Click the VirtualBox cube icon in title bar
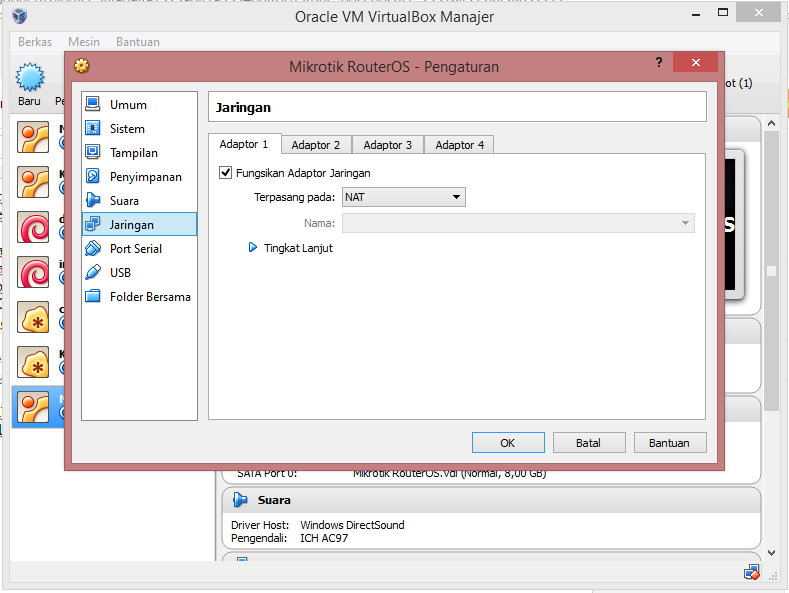Image resolution: width=789 pixels, height=593 pixels. point(20,16)
